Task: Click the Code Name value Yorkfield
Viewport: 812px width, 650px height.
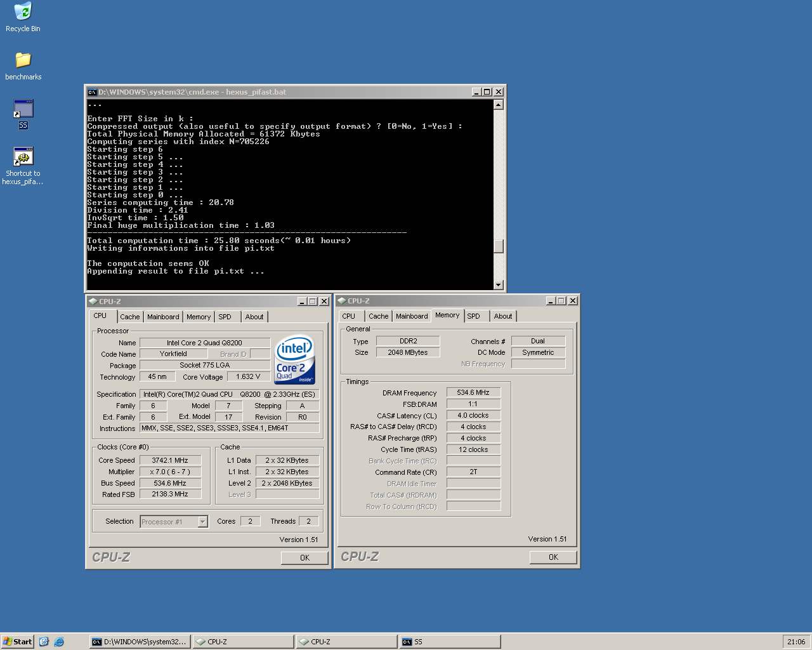Action: [x=173, y=354]
